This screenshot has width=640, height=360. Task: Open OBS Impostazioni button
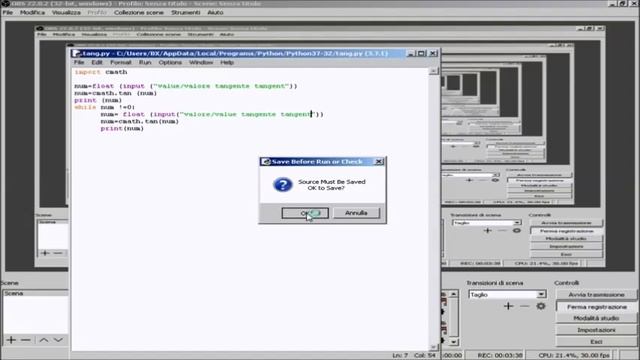click(x=596, y=330)
